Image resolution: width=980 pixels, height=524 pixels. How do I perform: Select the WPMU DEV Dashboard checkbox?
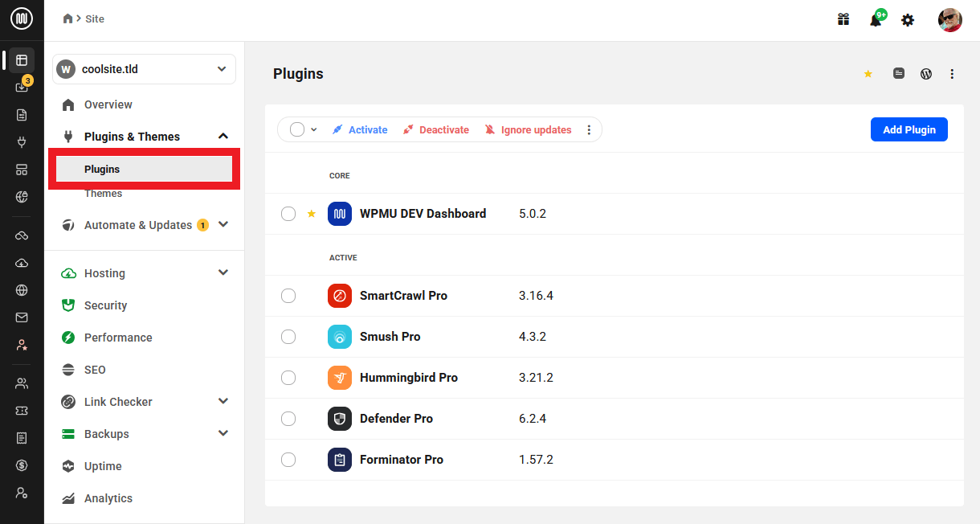[x=288, y=214]
